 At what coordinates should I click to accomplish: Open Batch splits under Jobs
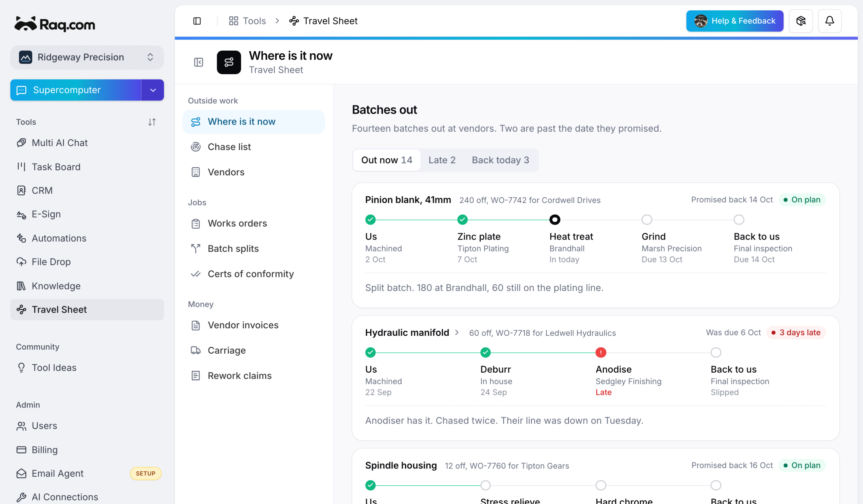(253, 249)
